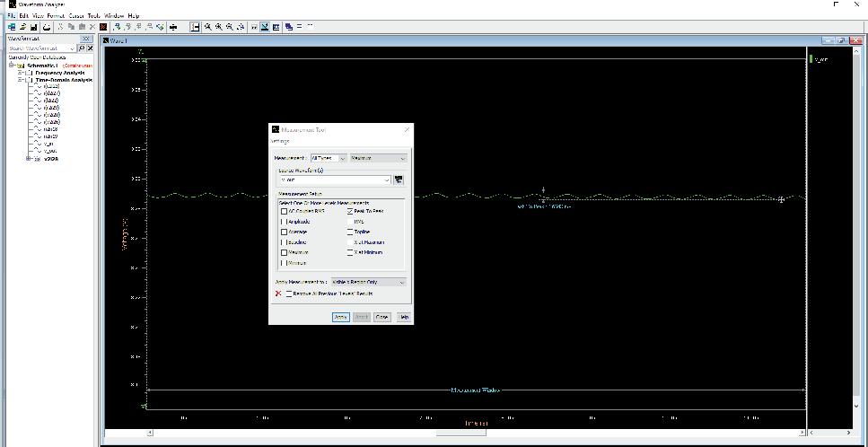Screen dimensions: 868x447
Task: Click the delete X icon in the toolbar
Action: click(x=92, y=27)
